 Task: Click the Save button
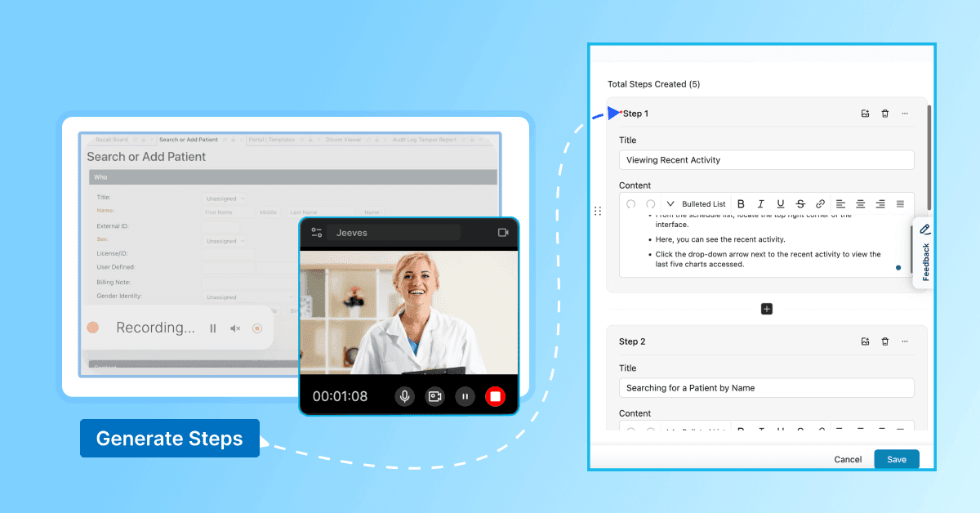click(x=897, y=459)
